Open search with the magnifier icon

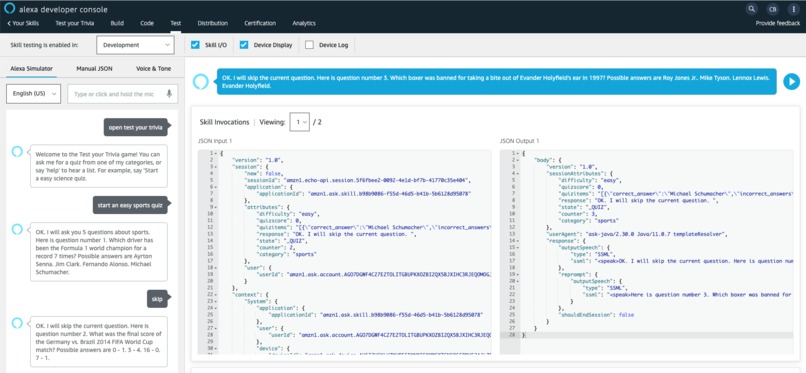click(x=752, y=9)
